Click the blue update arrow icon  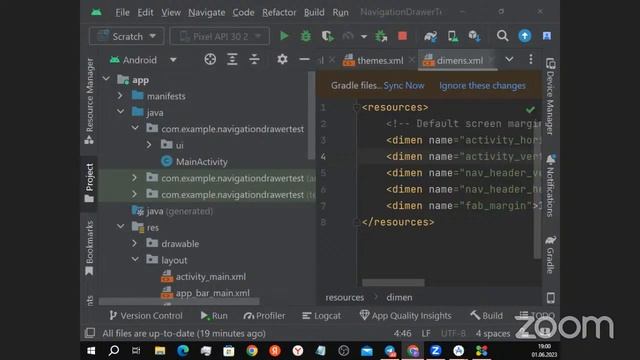click(524, 36)
